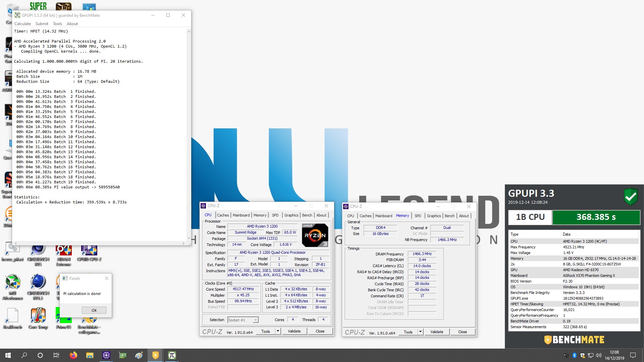The height and width of the screenshot is (362, 644).
Task: Close the Finish dialog
Action: pyautogui.click(x=107, y=278)
